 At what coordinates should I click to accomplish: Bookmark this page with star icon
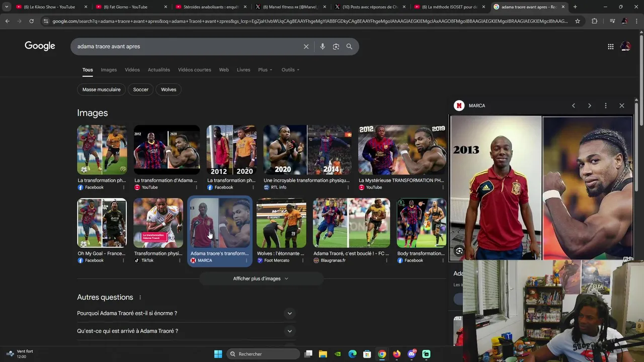[x=578, y=21]
